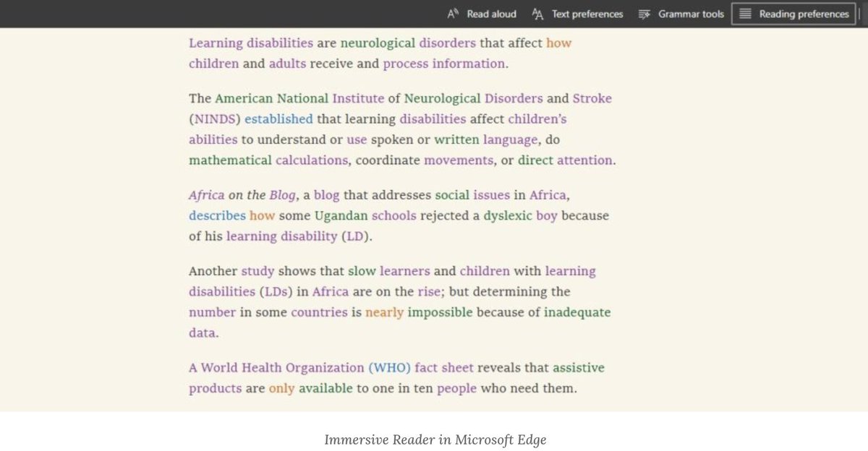Click the abbreviation '(WHO)'
Screen dimensions: 868x451
coord(389,367)
